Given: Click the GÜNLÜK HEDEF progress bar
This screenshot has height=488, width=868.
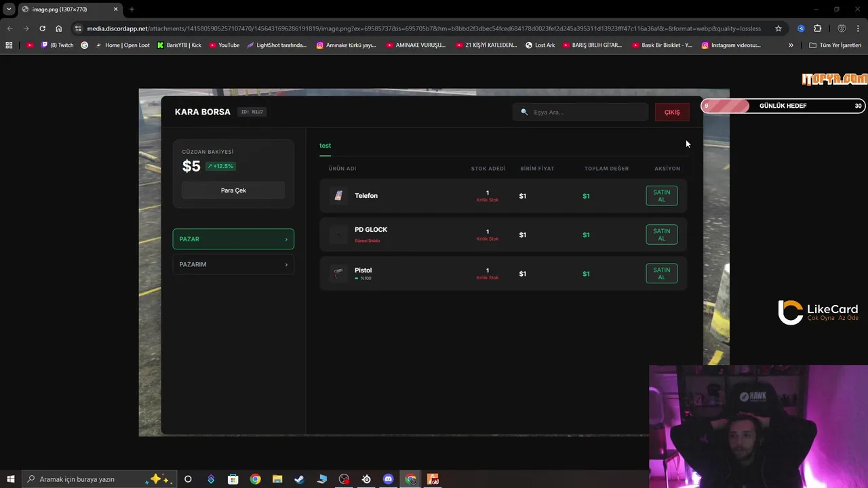Looking at the screenshot, I should [x=783, y=106].
